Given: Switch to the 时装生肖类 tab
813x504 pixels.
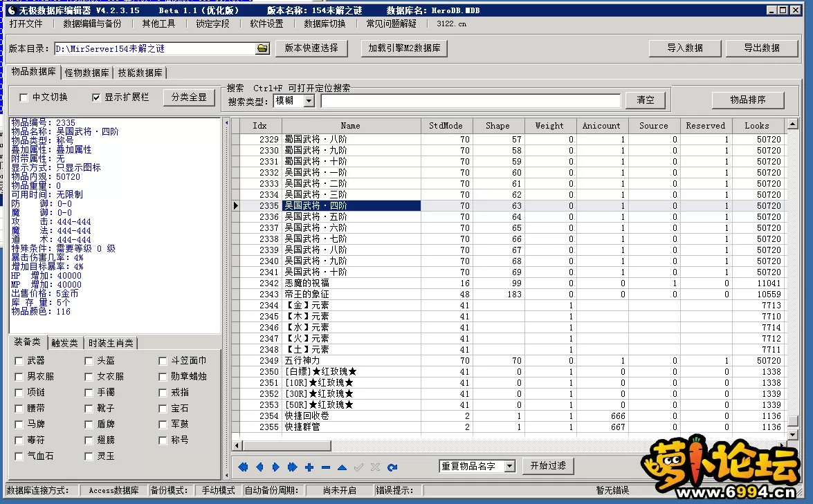Looking at the screenshot, I should click(x=111, y=343).
